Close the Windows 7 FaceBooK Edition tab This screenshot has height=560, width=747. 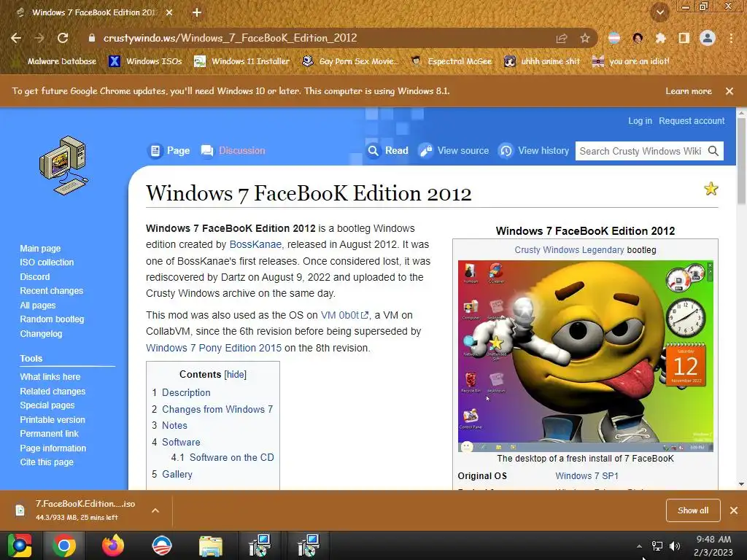169,12
